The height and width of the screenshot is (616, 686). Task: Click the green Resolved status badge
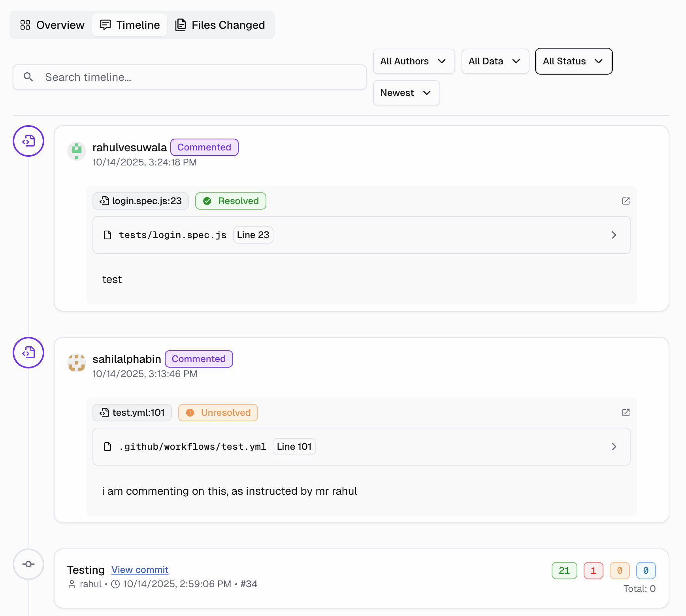coord(231,201)
